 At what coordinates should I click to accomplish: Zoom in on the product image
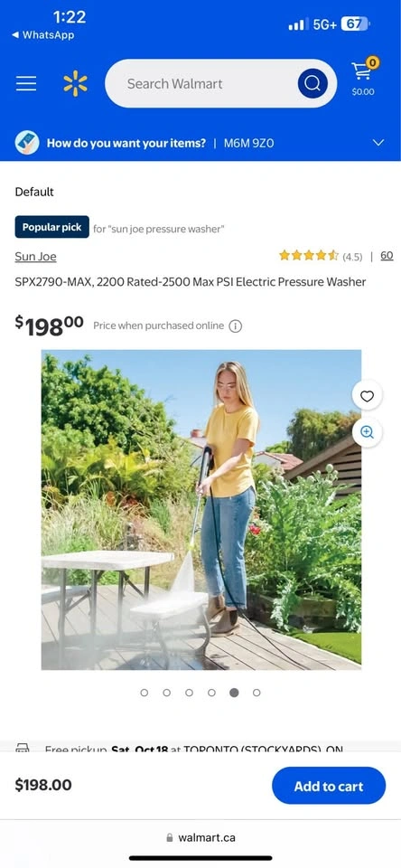click(x=368, y=432)
